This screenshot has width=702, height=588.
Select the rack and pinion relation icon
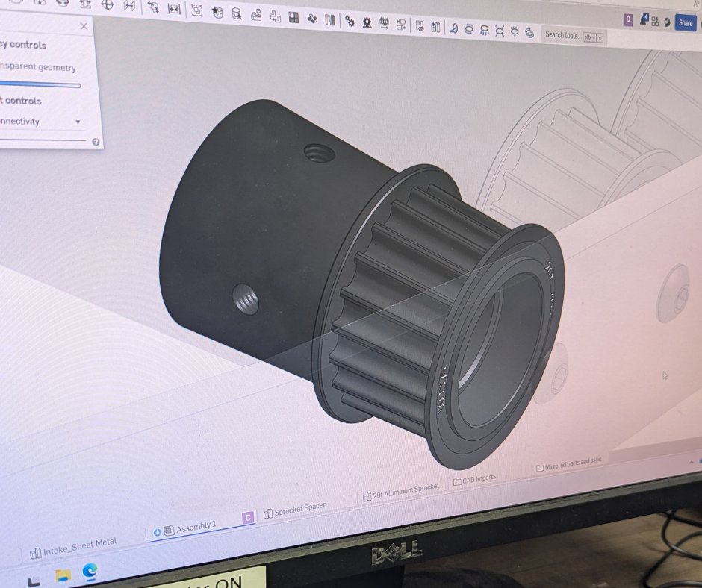tap(367, 22)
